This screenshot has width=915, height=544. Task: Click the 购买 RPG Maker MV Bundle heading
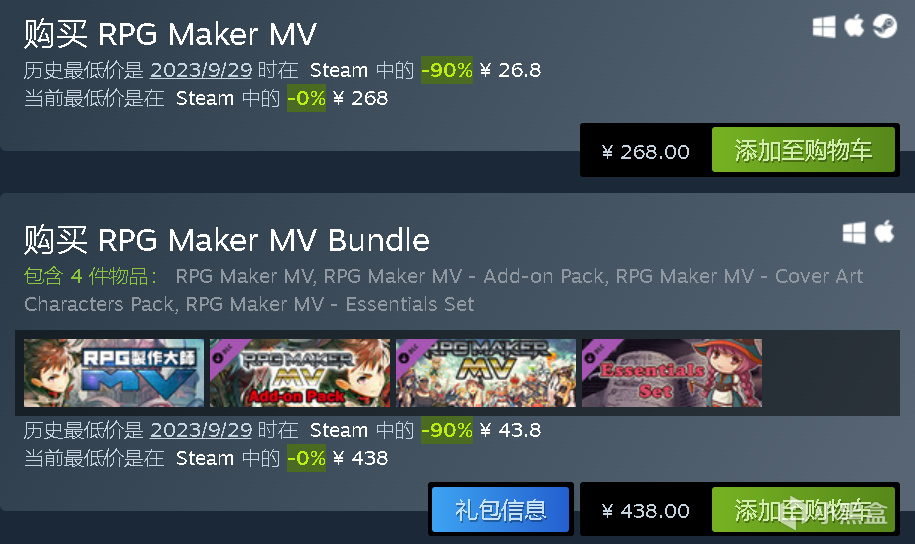226,240
